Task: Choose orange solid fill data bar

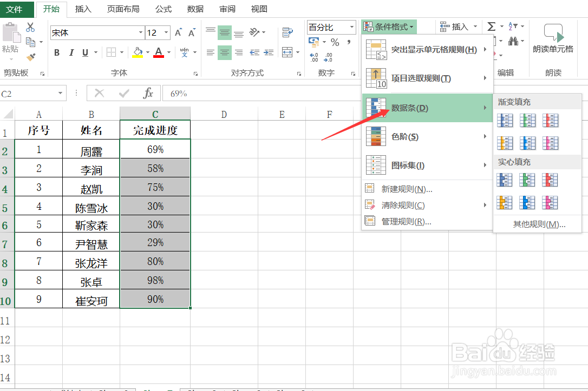Action: pos(505,203)
